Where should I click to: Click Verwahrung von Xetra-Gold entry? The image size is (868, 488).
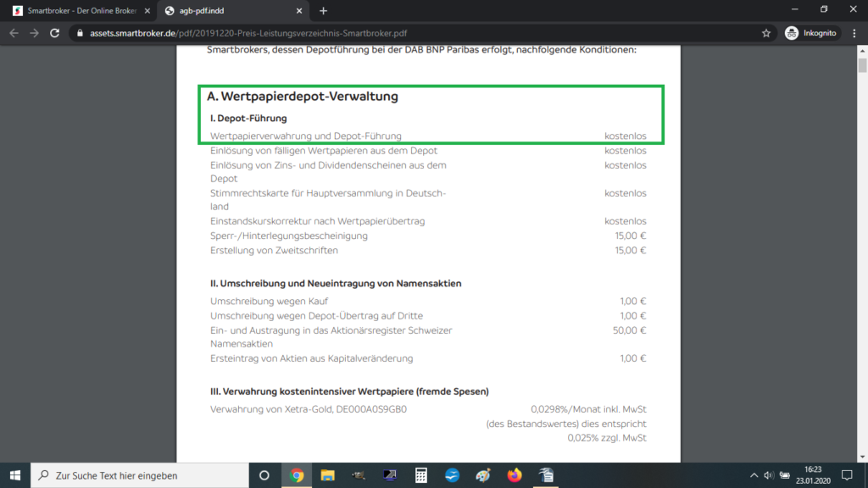pos(309,409)
